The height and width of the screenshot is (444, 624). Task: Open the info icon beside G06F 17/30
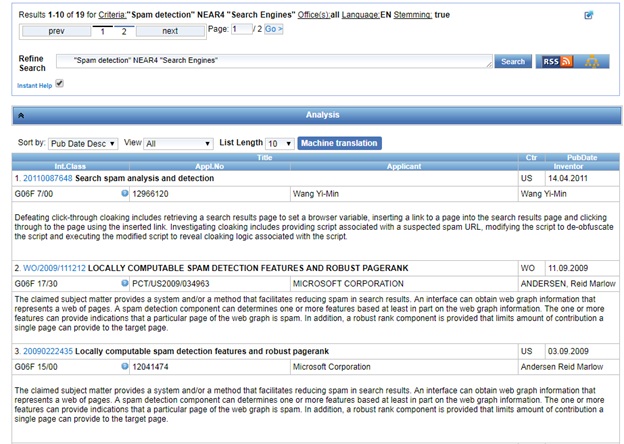125,283
